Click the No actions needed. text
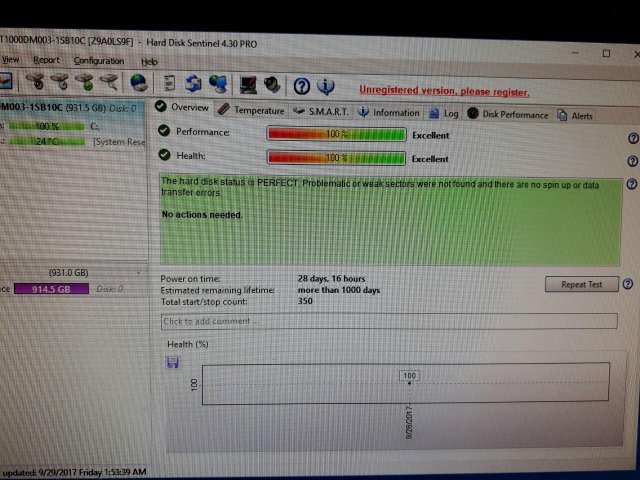This screenshot has width=640, height=480. pyautogui.click(x=202, y=214)
